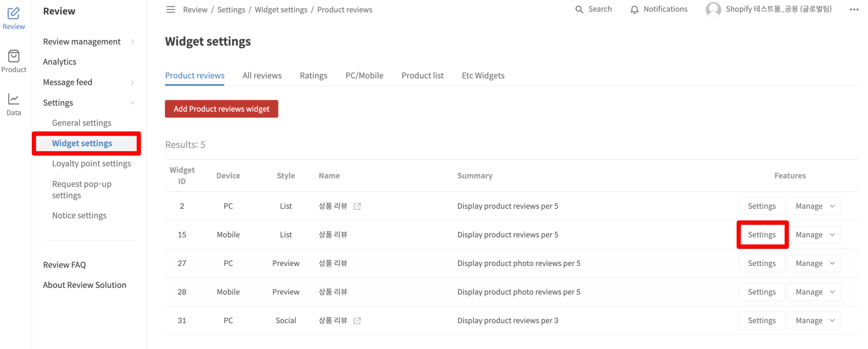Viewport: 868px width, 349px height.
Task: Expand the Review management section
Action: (x=82, y=41)
